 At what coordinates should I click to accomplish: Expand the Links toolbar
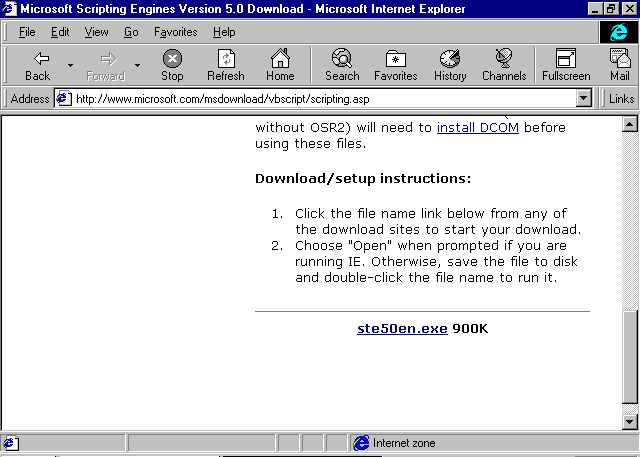click(620, 99)
